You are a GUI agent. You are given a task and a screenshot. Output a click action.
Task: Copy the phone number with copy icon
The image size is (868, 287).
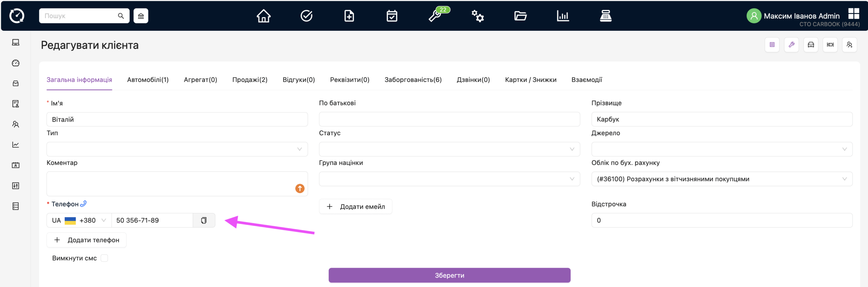tap(204, 221)
